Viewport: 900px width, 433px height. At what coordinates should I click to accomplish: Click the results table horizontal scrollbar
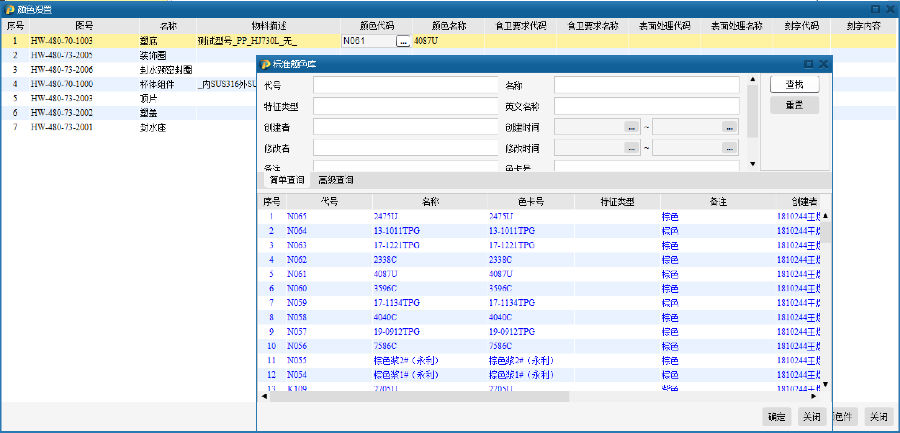(420, 396)
